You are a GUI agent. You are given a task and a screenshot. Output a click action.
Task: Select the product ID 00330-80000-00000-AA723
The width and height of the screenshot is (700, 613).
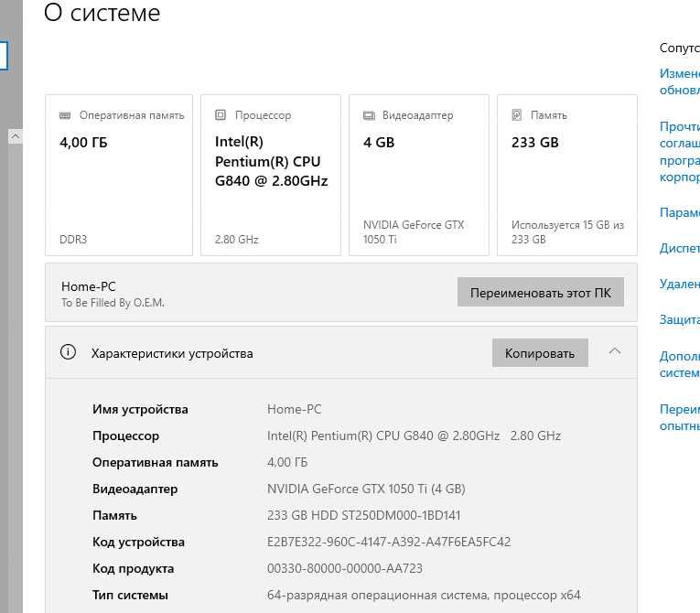coord(345,568)
